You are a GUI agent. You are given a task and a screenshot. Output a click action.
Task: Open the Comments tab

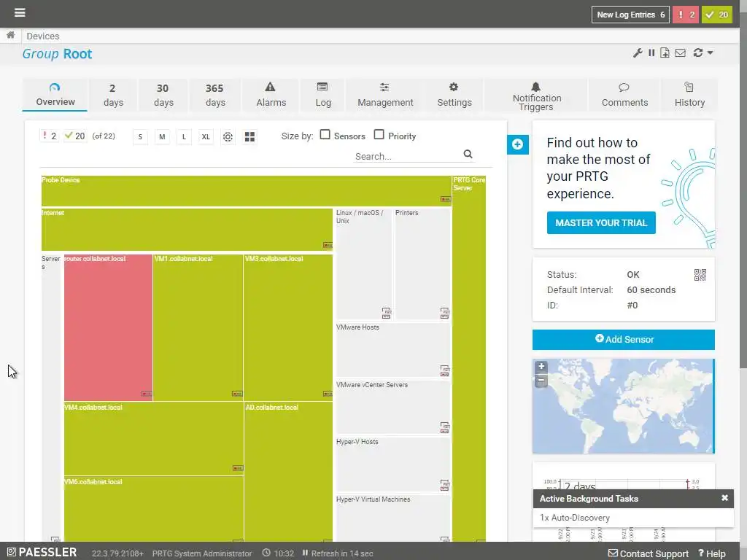click(624, 95)
